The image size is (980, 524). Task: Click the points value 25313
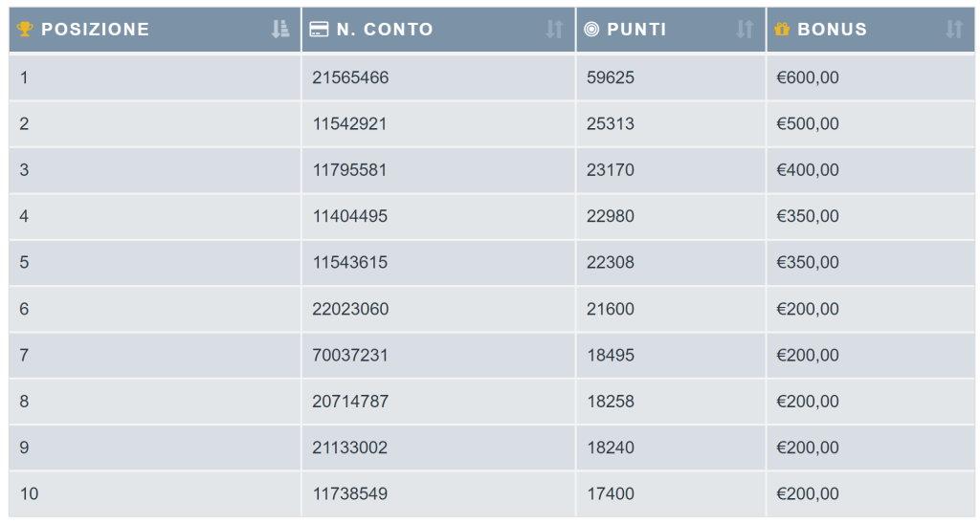(610, 123)
